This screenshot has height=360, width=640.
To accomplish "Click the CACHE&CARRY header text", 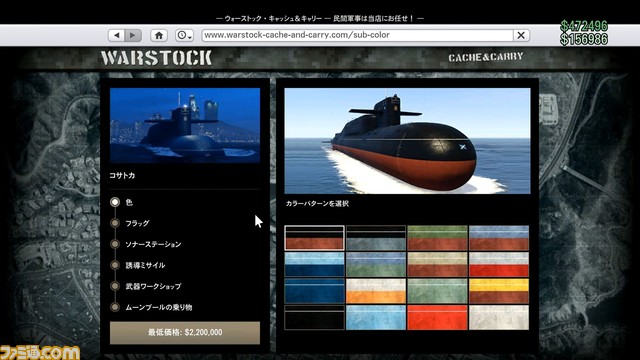I will tap(486, 57).
